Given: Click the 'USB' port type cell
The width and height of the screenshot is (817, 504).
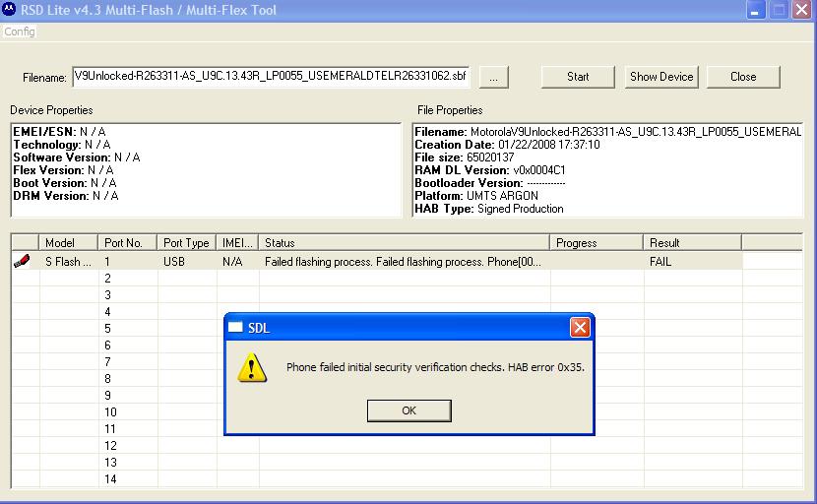Looking at the screenshot, I should [x=174, y=262].
